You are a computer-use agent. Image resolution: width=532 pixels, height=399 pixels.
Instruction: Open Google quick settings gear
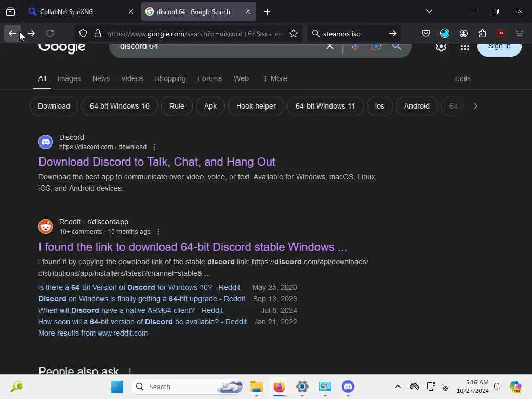(441, 47)
